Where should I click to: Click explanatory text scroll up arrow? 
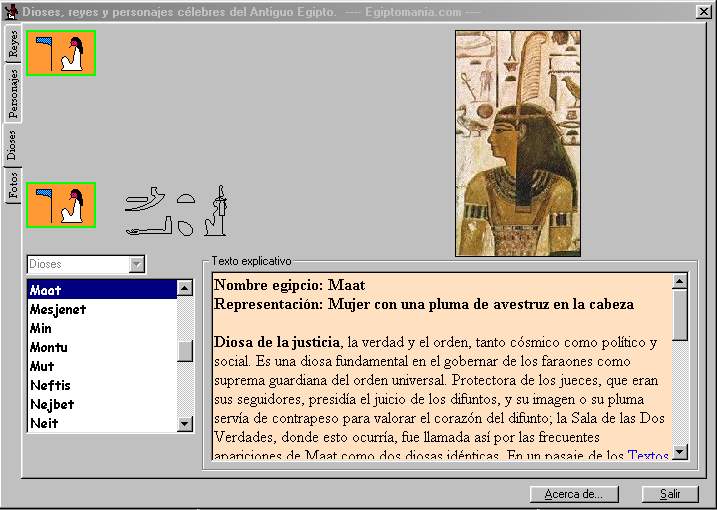[680, 281]
